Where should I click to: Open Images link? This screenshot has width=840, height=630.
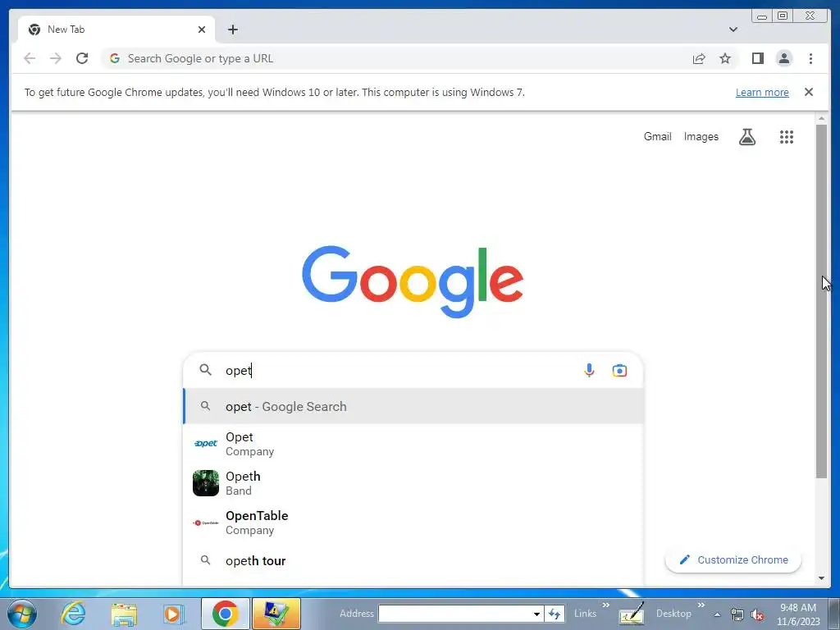pos(701,137)
